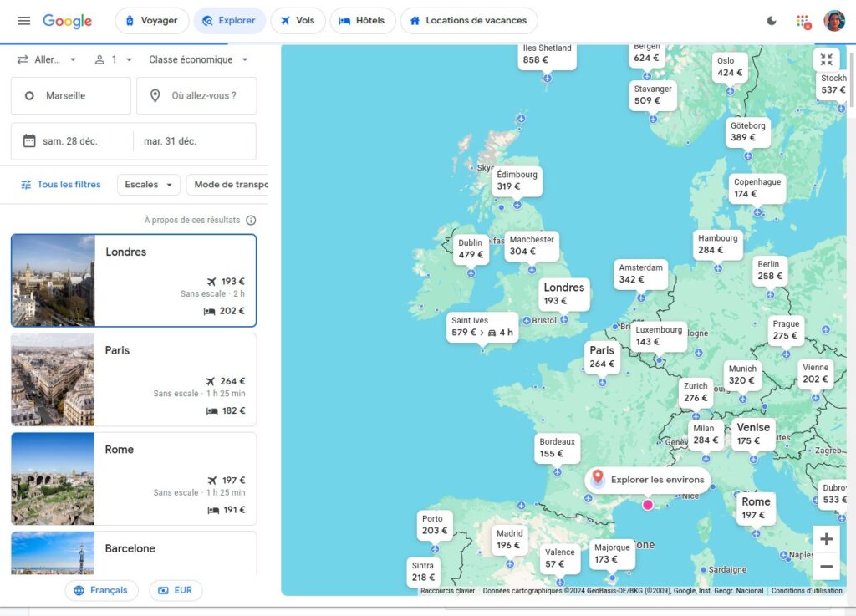
Task: Select the Majorque 173 € map label
Action: pos(612,553)
